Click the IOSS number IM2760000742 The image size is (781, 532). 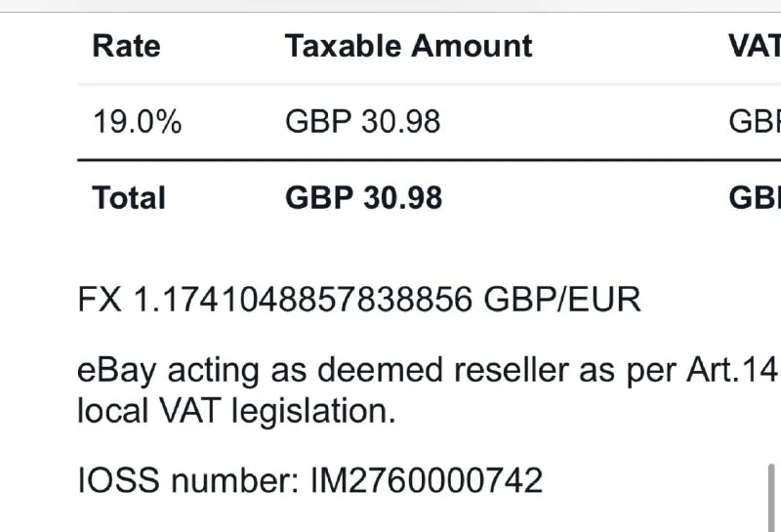pyautogui.click(x=426, y=480)
